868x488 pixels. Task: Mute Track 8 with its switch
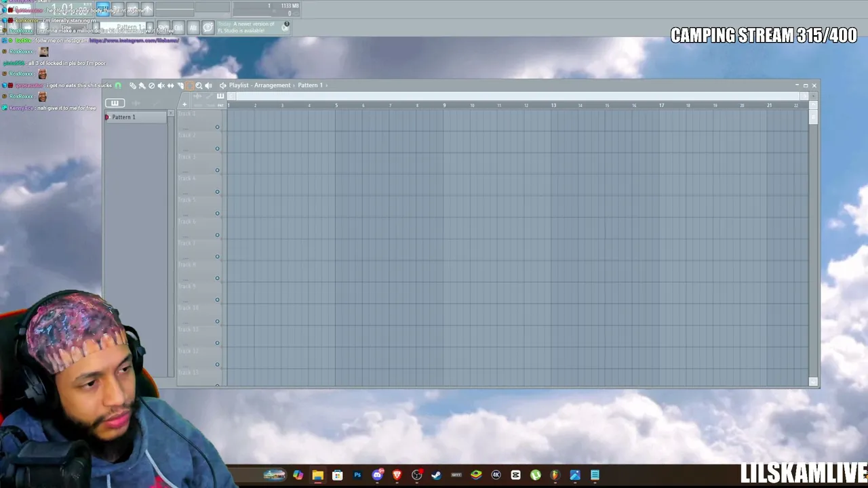pos(218,278)
